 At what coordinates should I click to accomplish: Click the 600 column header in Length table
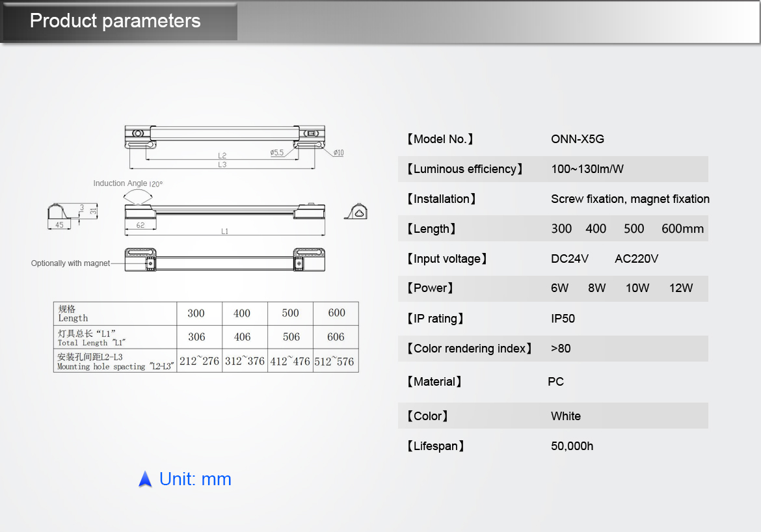pyautogui.click(x=336, y=313)
